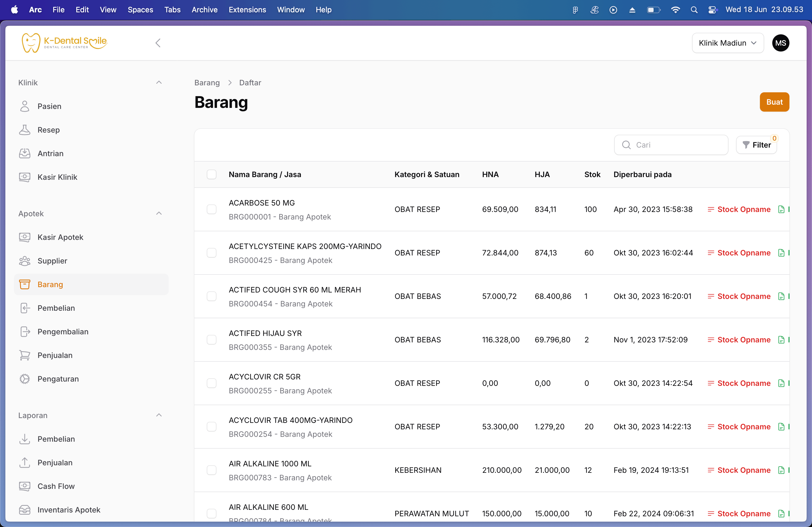
Task: Click the Pasien person icon in sidebar
Action: (24, 106)
